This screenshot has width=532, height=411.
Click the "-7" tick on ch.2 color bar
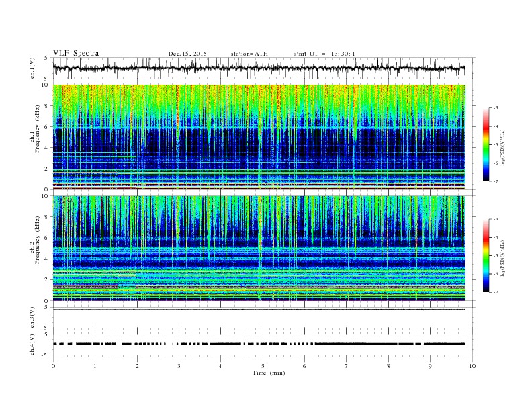pyautogui.click(x=496, y=292)
